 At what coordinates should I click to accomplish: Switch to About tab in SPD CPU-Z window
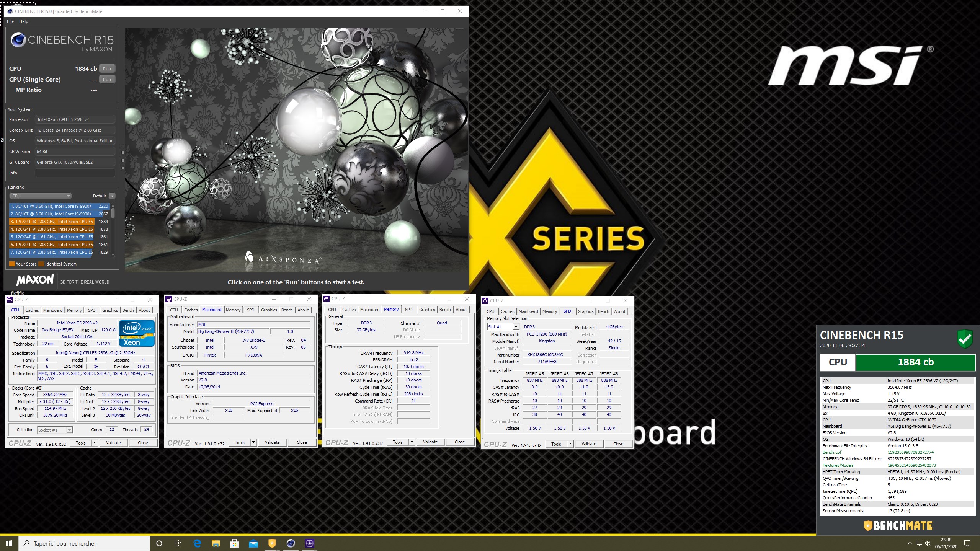[x=620, y=311]
